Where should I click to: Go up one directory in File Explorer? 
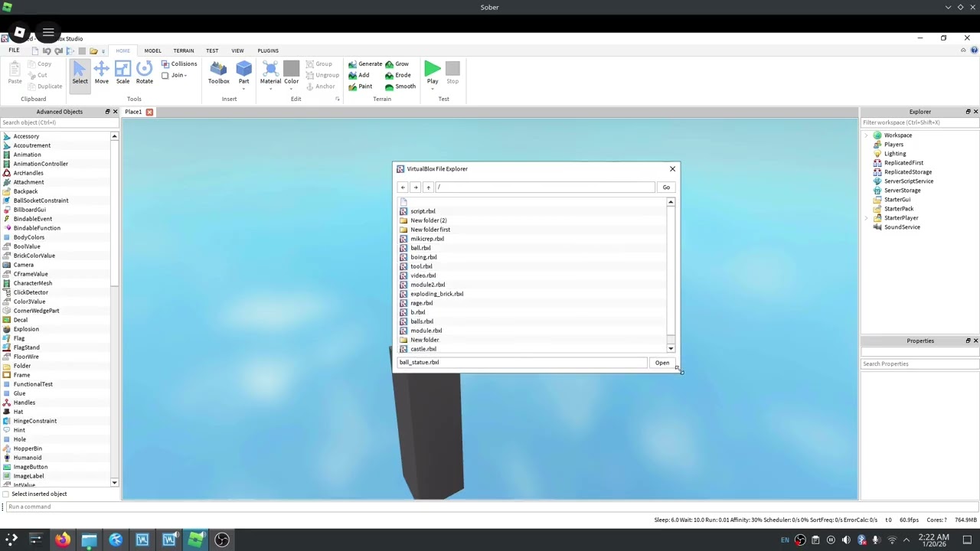click(x=428, y=187)
